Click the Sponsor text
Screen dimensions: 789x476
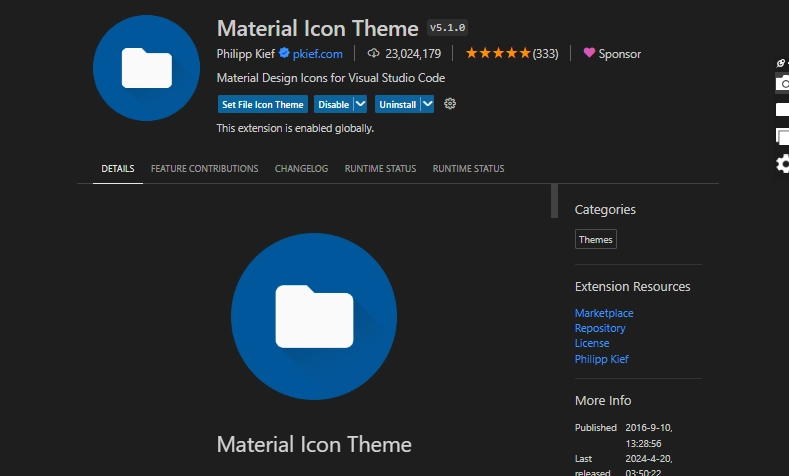coord(619,54)
